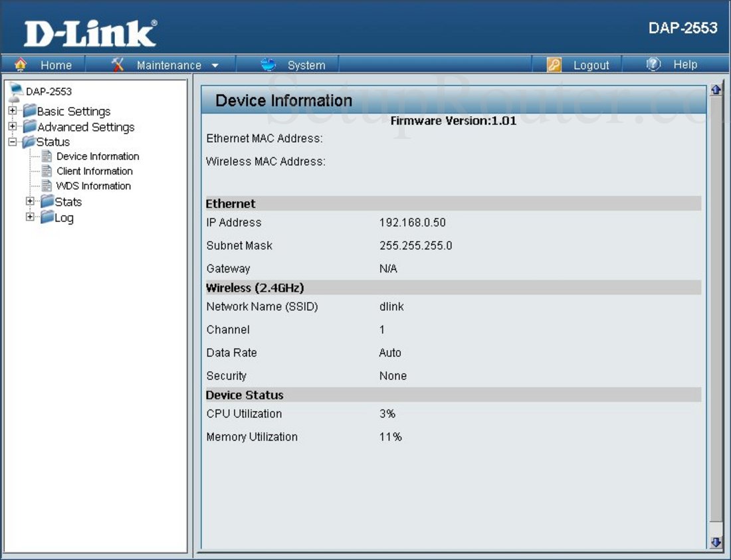Select the Log tree label
The image size is (731, 560).
click(x=64, y=218)
